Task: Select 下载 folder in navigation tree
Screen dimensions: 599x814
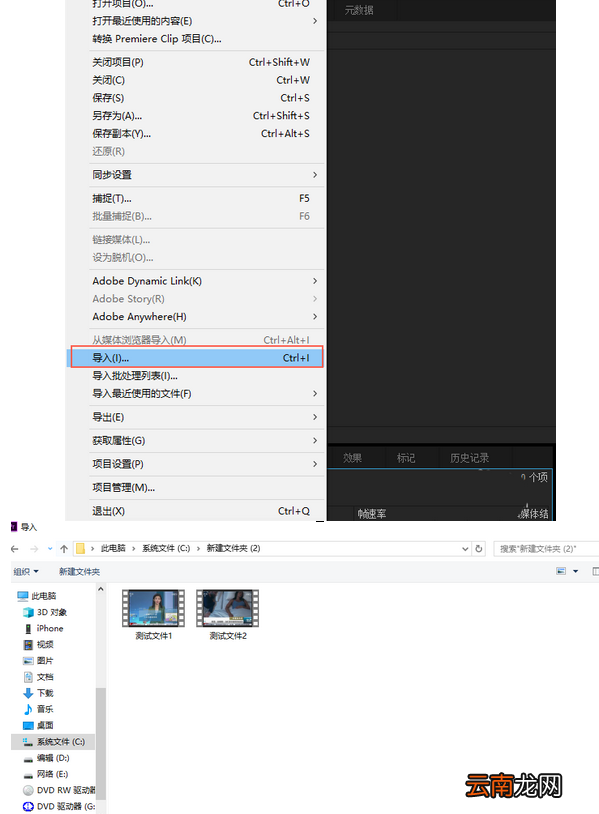Action: (38, 693)
